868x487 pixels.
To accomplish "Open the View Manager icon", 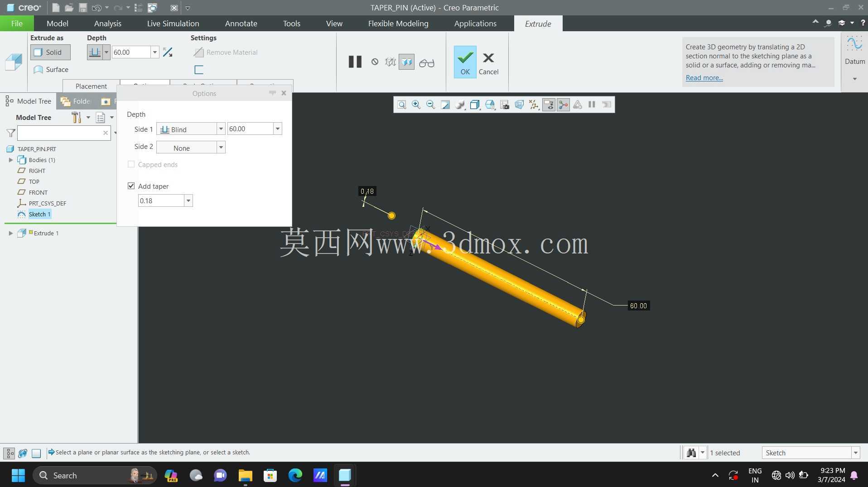I will [504, 105].
